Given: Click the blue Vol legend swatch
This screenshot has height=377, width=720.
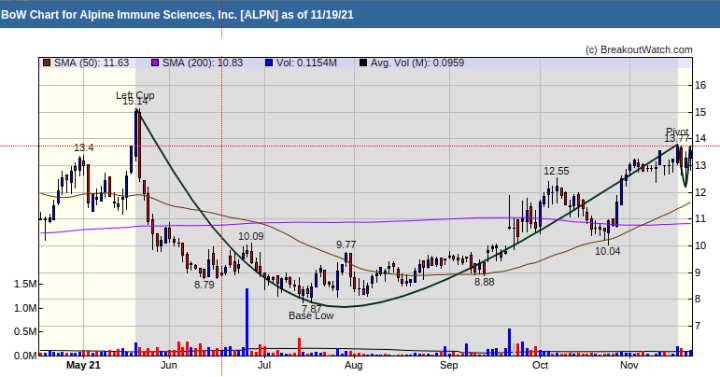Looking at the screenshot, I should point(269,63).
